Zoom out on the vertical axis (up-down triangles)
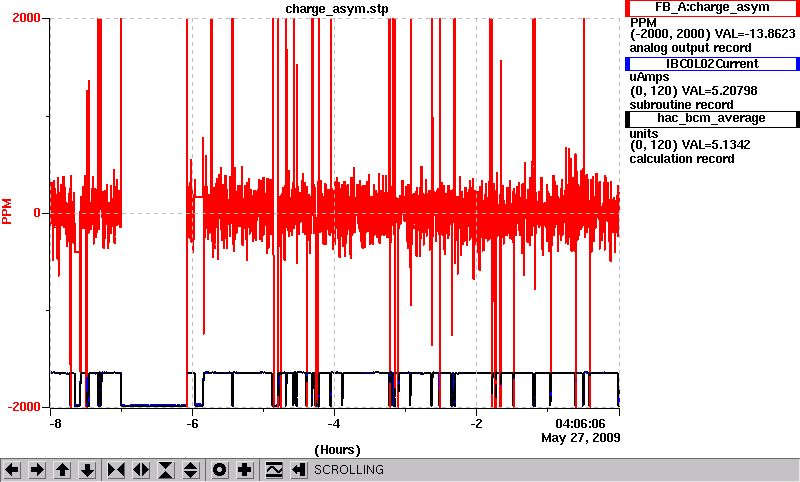Screen dimensions: 800x482 191,470
